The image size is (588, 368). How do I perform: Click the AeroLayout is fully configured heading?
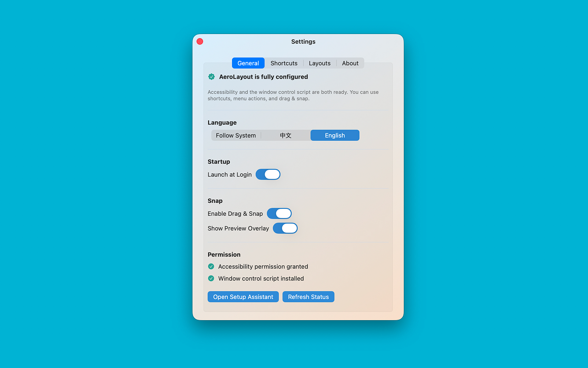(x=263, y=77)
